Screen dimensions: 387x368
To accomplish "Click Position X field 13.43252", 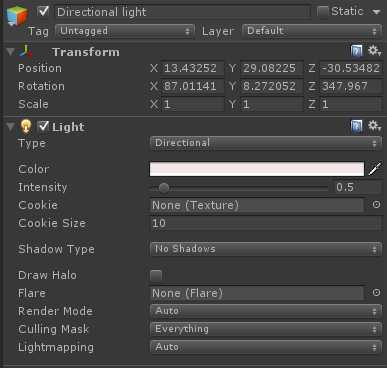I will (x=193, y=68).
